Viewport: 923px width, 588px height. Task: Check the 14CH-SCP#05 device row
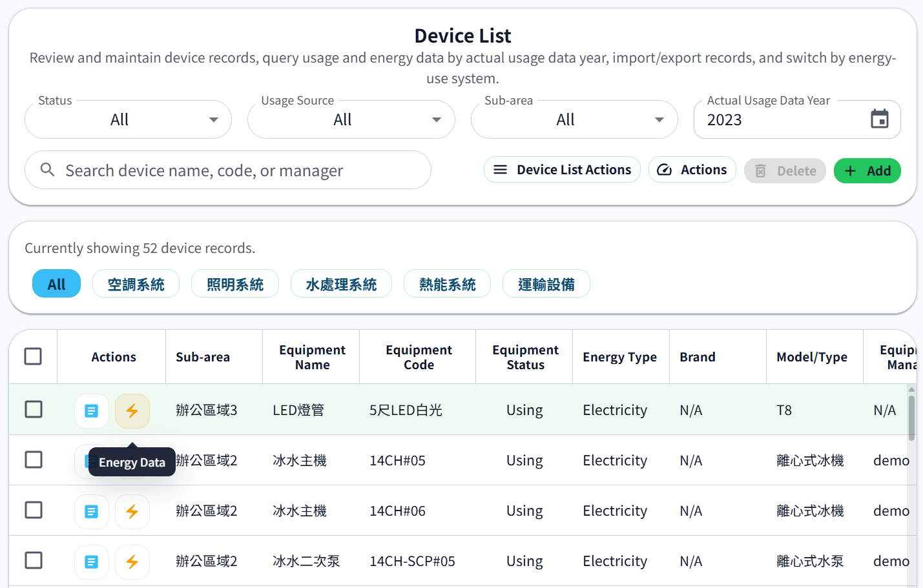click(34, 560)
